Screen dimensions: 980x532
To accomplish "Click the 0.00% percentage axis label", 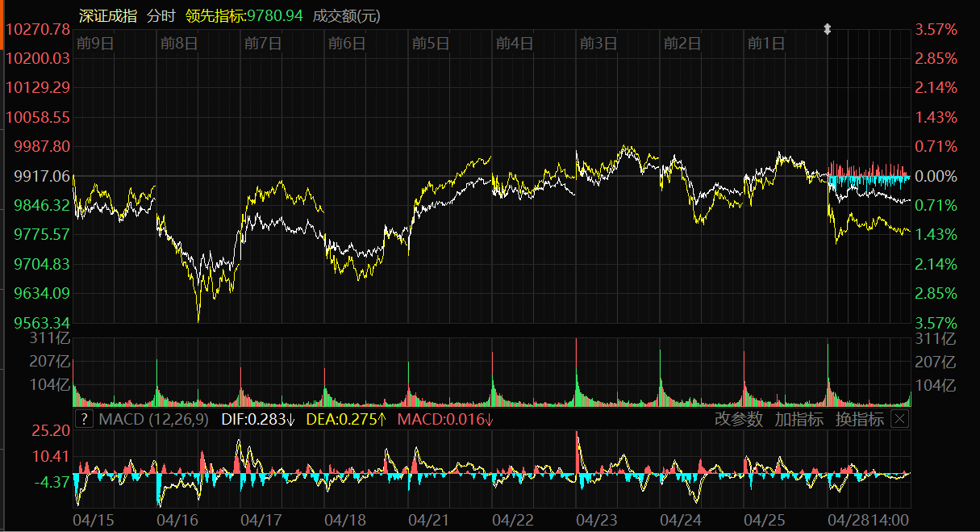I will pos(936,176).
